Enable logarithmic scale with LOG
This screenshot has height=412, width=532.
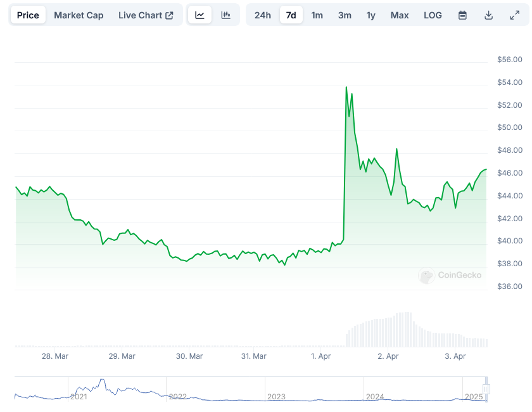click(x=433, y=15)
